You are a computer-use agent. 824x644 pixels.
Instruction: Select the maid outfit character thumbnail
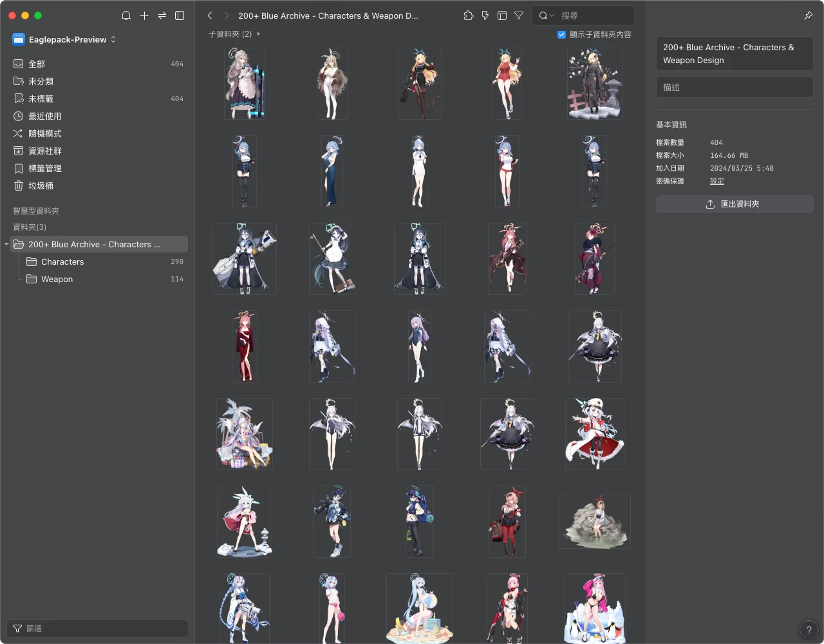click(x=245, y=84)
